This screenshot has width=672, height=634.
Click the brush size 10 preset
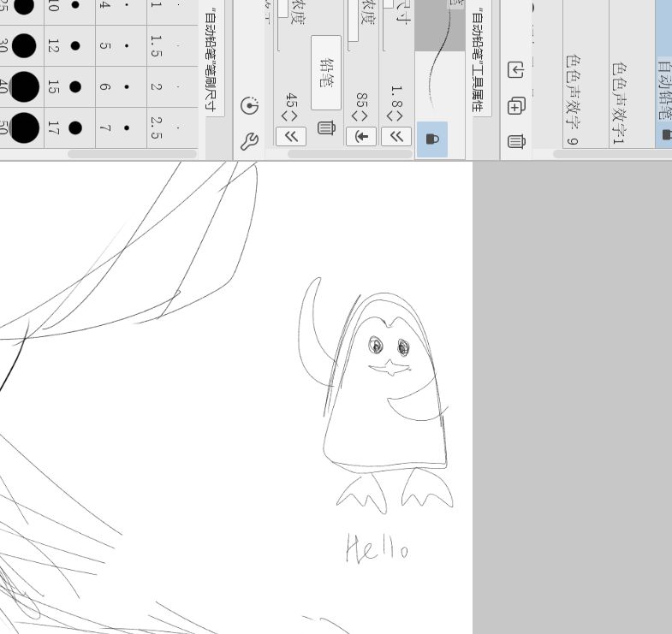pos(70,12)
